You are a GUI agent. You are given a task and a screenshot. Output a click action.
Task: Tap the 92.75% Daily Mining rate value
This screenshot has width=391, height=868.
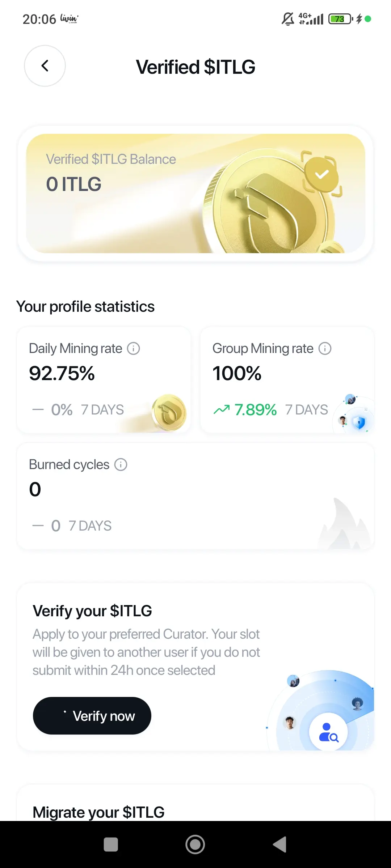62,374
